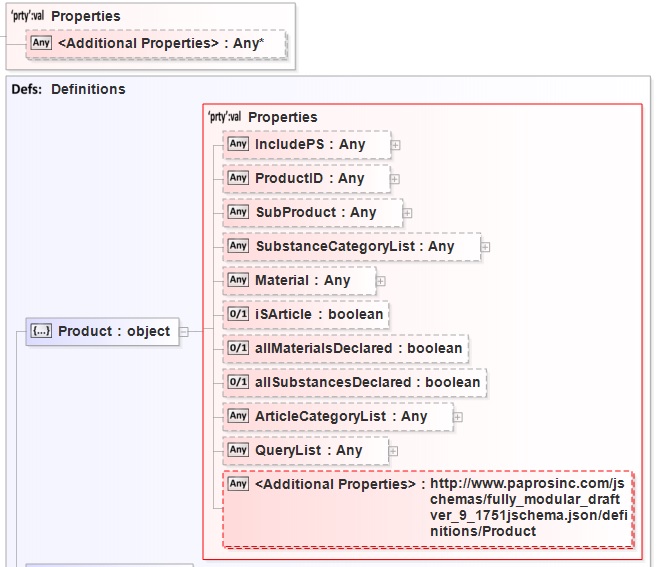Click the Any icon beside IncludePS

tap(238, 144)
